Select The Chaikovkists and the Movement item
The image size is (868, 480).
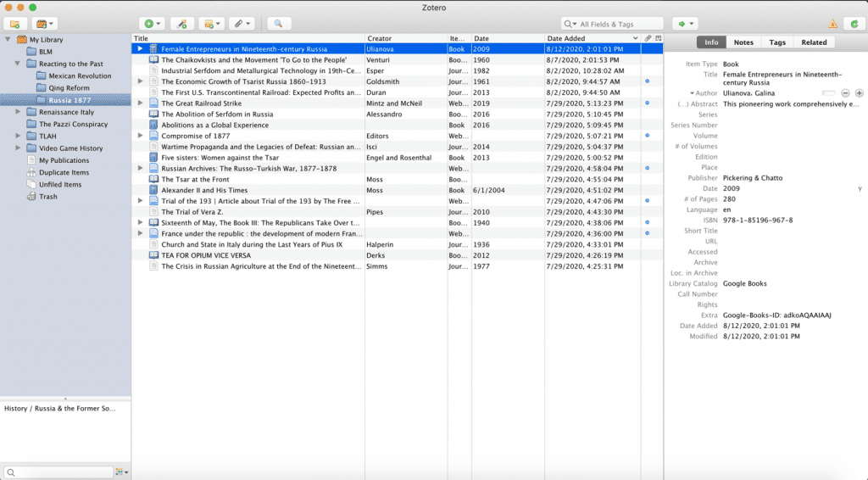(397, 60)
